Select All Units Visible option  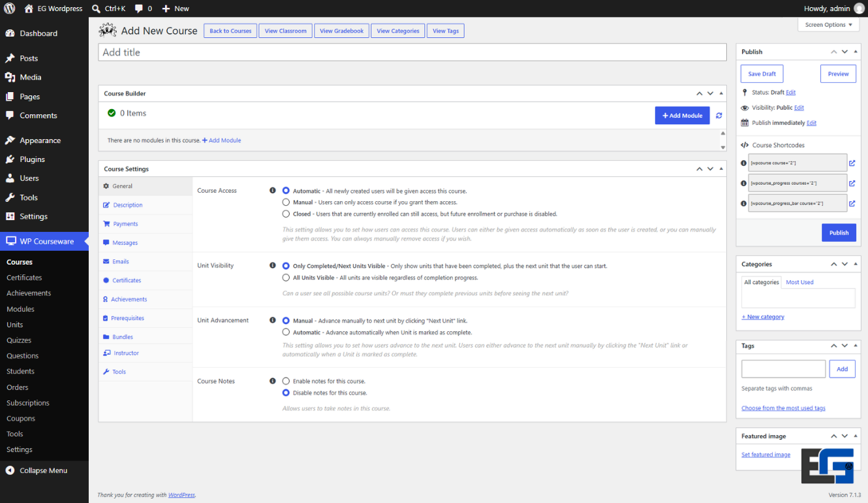(x=286, y=278)
